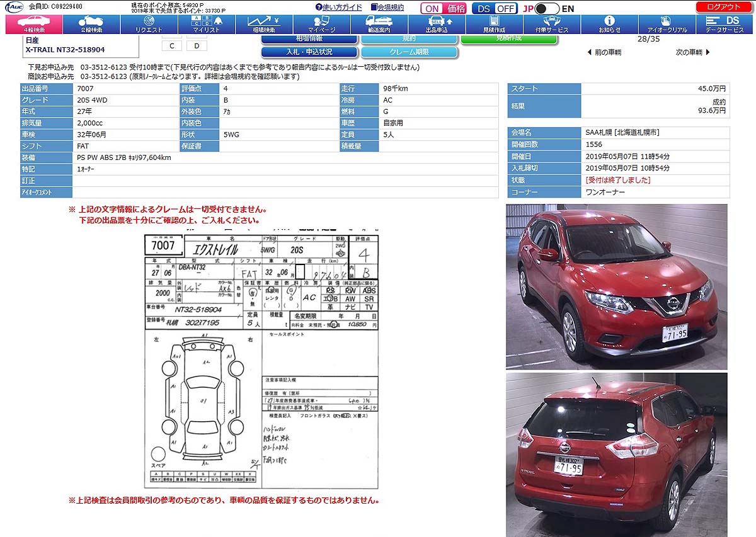Open 付帯サービス additional services
This screenshot has width=756, height=537.
tap(552, 25)
